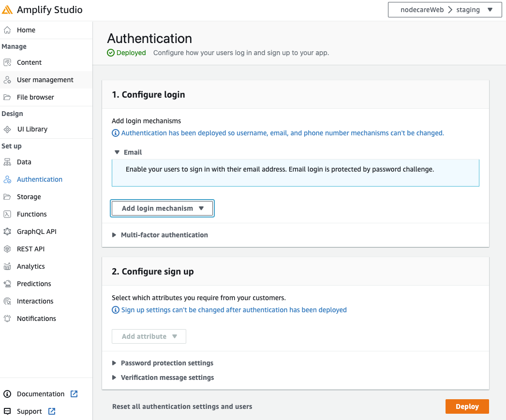
Task: Click the Amplify Studio logo icon
Action: coord(8,9)
